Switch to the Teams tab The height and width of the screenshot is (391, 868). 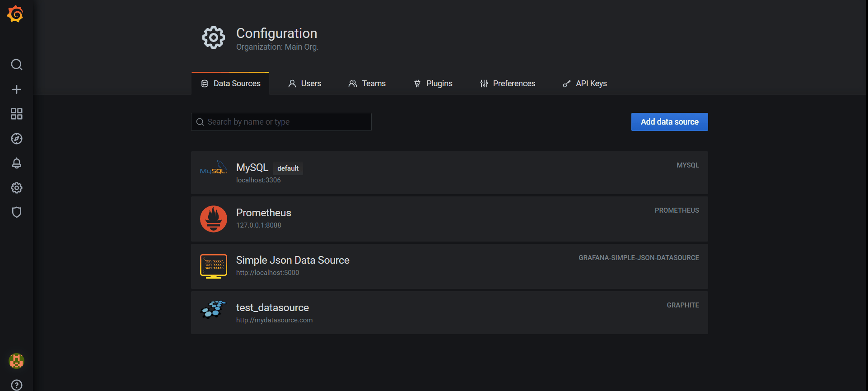pyautogui.click(x=367, y=84)
